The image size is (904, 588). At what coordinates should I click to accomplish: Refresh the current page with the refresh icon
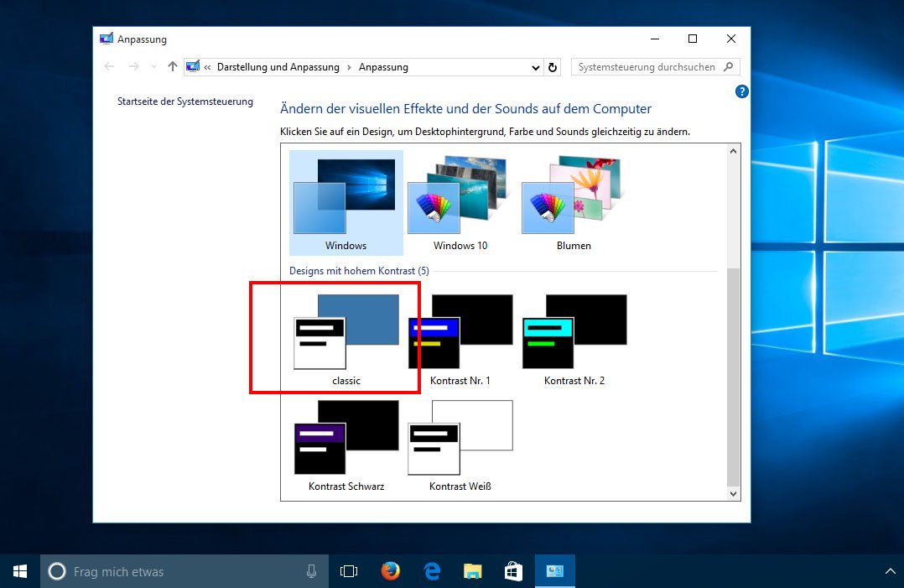(553, 66)
